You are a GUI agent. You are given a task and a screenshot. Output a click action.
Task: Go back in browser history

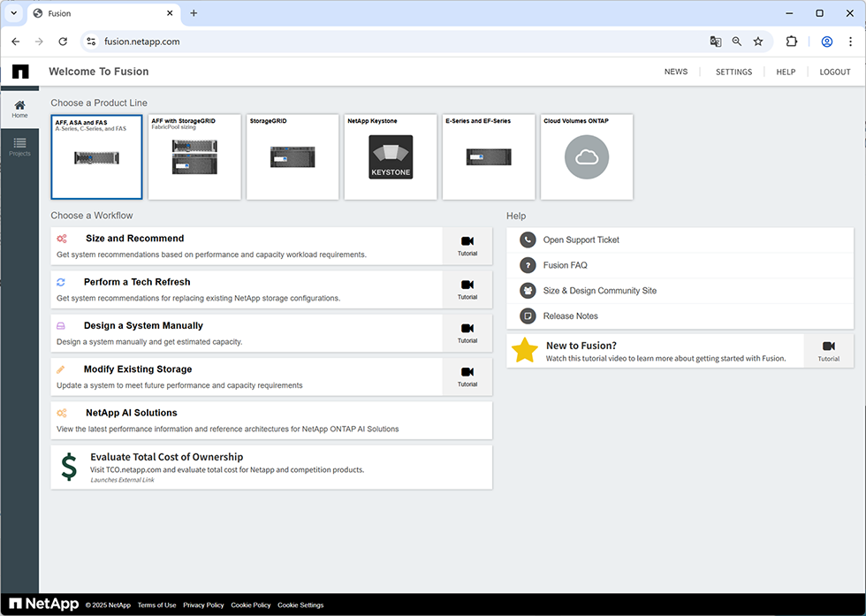click(x=16, y=42)
